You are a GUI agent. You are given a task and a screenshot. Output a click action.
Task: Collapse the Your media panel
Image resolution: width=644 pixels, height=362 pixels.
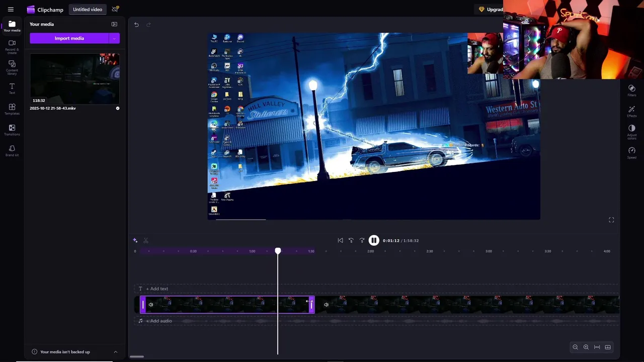(x=114, y=24)
